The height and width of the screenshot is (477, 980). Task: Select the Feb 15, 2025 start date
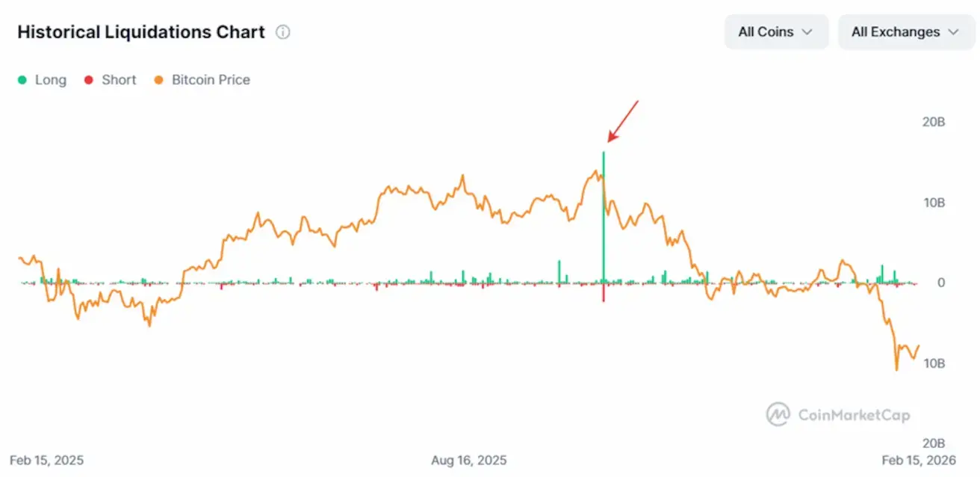pos(46,460)
